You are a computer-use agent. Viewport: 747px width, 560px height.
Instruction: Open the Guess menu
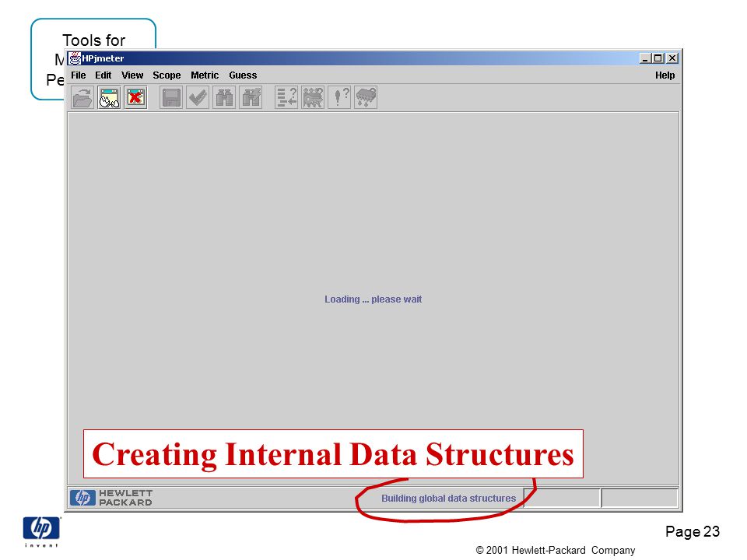pos(243,75)
